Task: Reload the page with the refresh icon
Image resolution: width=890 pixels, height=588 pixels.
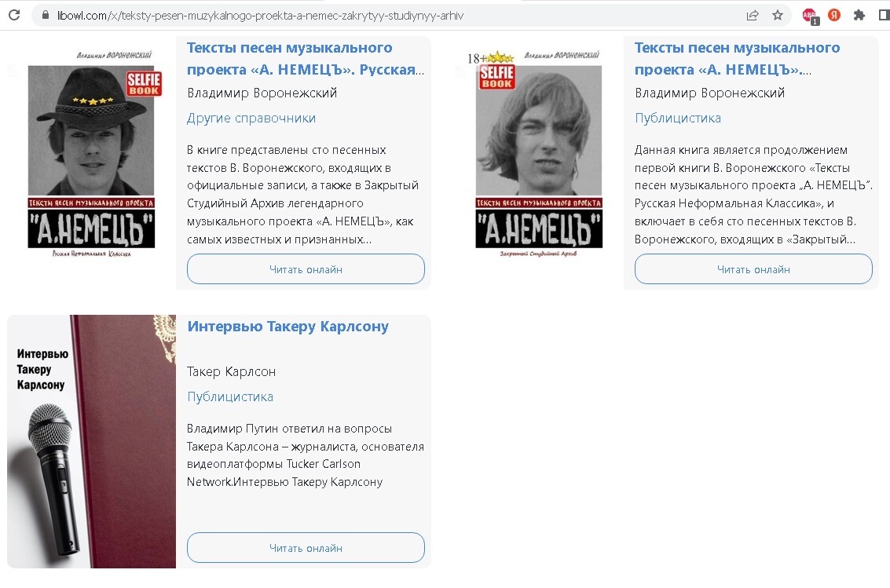Action: pos(14,16)
